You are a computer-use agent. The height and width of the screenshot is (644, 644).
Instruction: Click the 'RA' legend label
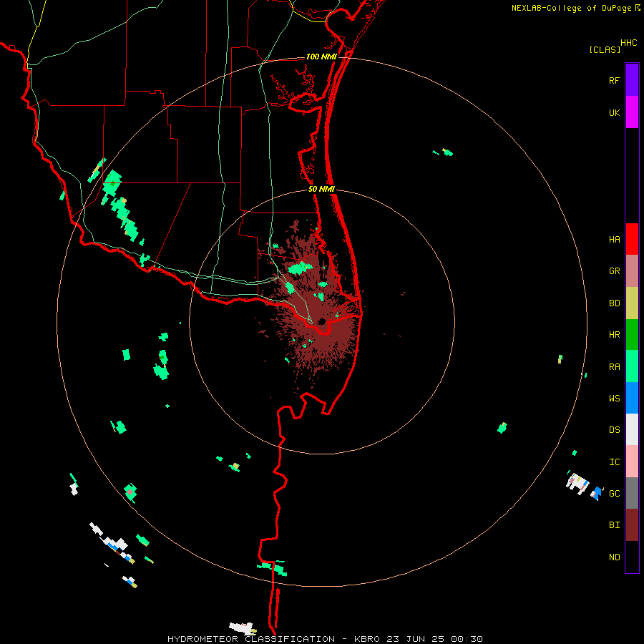pyautogui.click(x=614, y=367)
